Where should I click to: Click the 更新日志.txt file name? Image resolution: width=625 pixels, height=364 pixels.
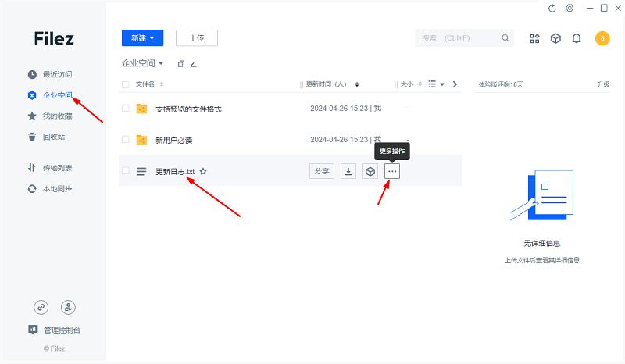[x=175, y=171]
